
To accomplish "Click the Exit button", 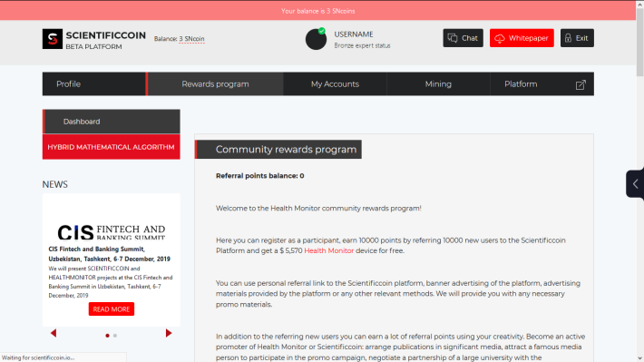I will (577, 38).
